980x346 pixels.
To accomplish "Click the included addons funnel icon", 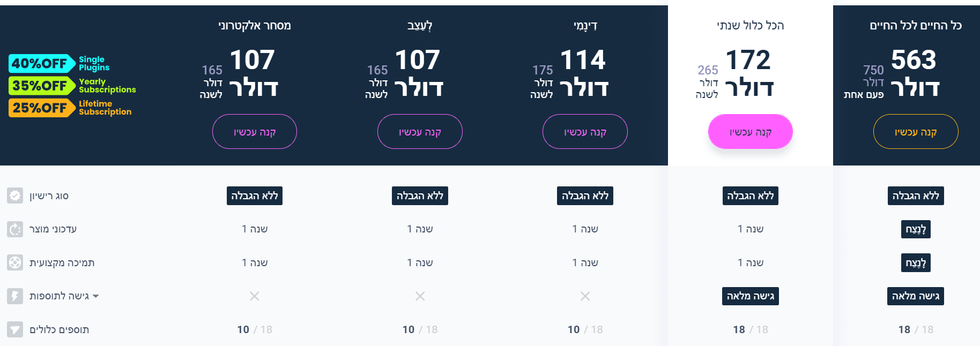I will coord(15,329).
